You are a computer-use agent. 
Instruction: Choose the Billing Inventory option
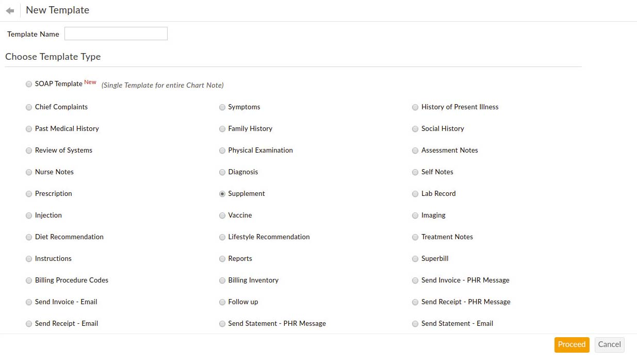point(222,280)
